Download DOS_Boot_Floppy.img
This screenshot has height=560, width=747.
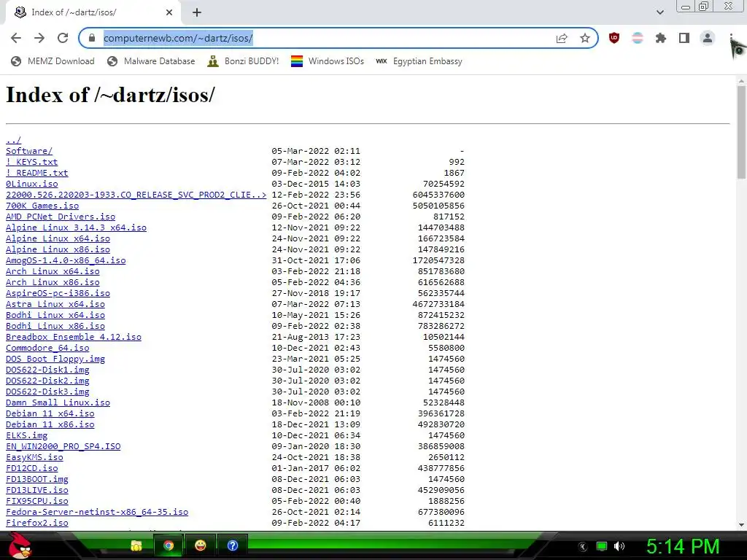click(55, 359)
